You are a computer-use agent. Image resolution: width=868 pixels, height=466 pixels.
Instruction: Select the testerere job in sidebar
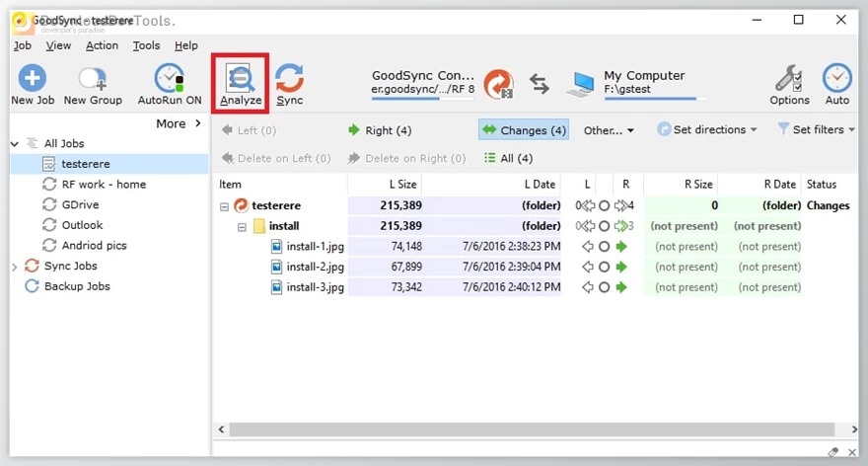click(109, 164)
